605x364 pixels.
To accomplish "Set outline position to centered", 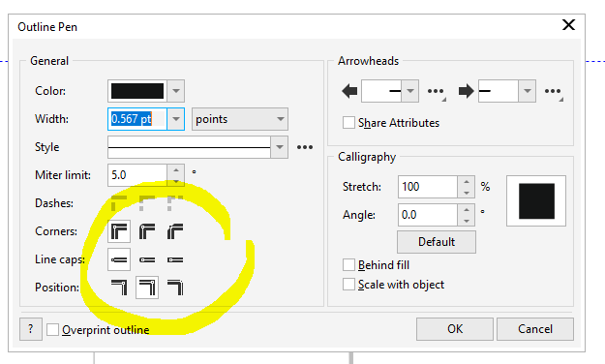I will [147, 288].
